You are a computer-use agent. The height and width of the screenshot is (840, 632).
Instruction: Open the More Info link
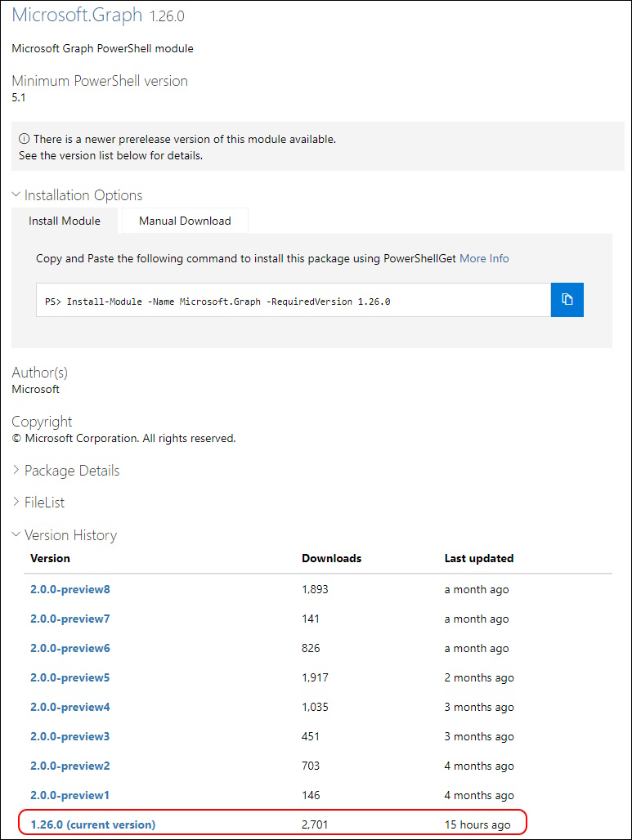pos(484,258)
